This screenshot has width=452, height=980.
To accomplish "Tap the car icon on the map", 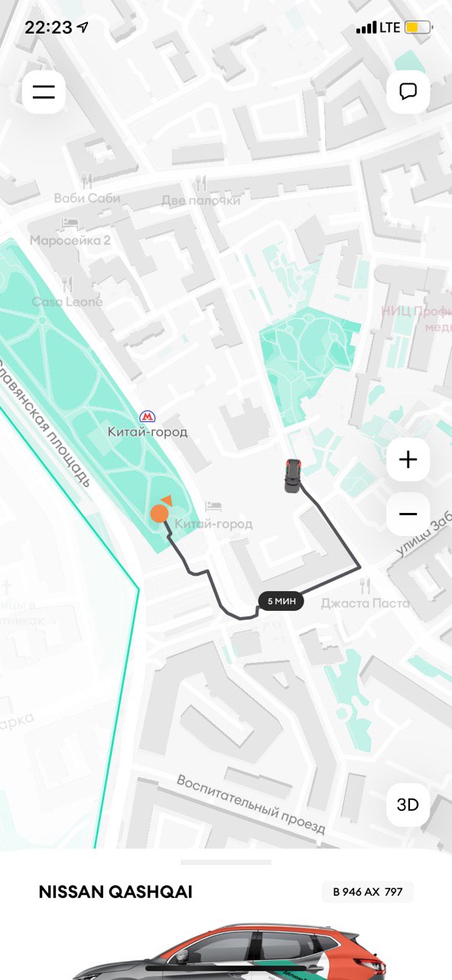I will pyautogui.click(x=292, y=475).
